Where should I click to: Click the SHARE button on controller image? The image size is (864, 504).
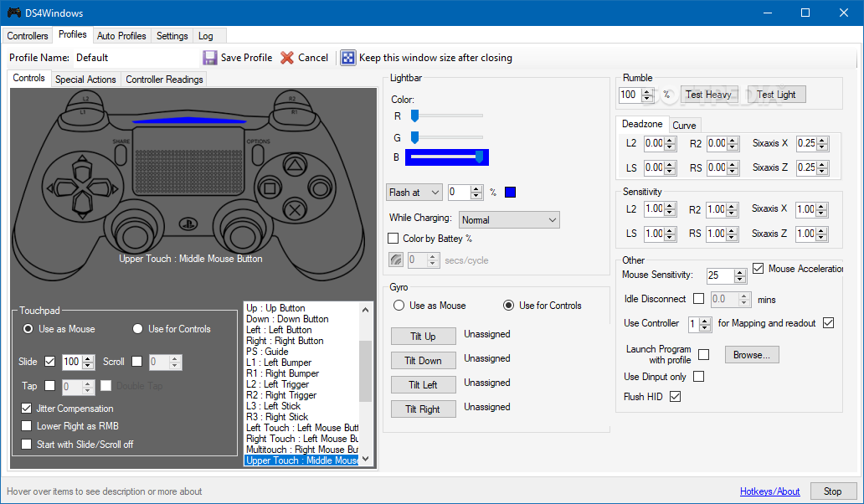121,154
